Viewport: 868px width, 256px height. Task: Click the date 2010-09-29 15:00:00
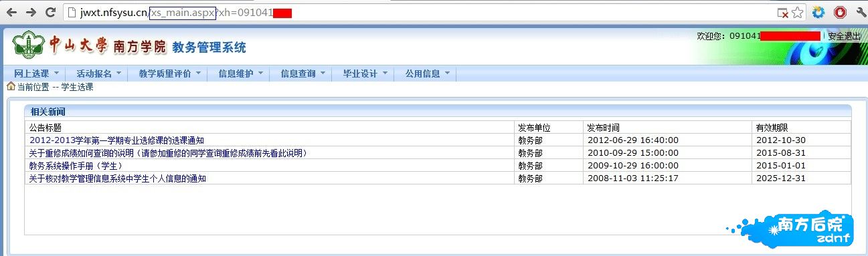tap(633, 153)
